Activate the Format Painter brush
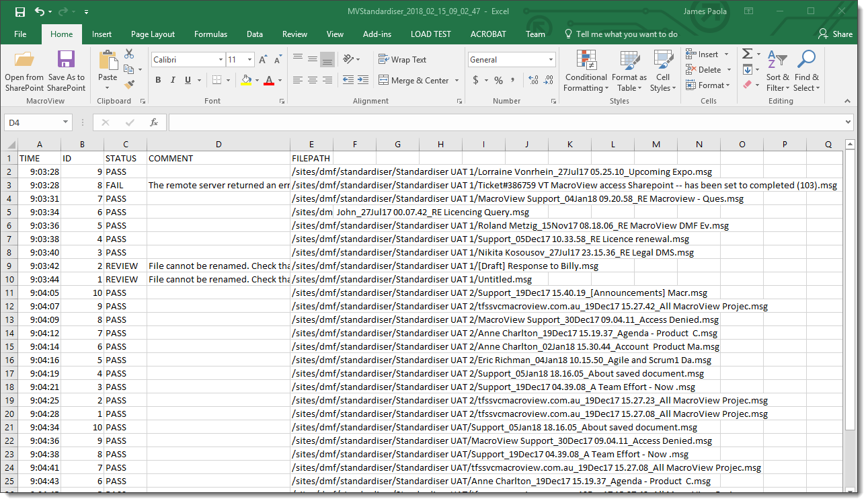Screen dimensions: 868x503 [129, 85]
